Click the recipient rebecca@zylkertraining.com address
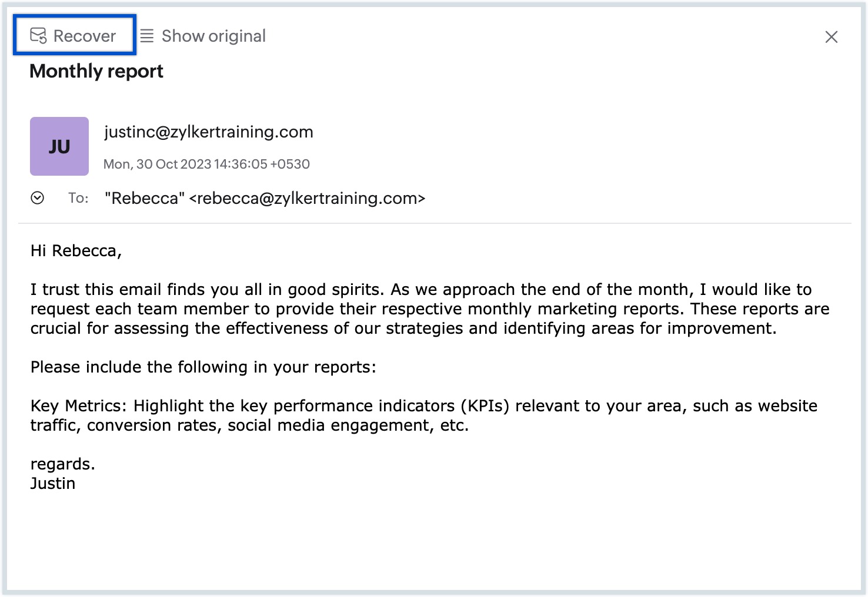The height and width of the screenshot is (597, 868). click(x=308, y=199)
